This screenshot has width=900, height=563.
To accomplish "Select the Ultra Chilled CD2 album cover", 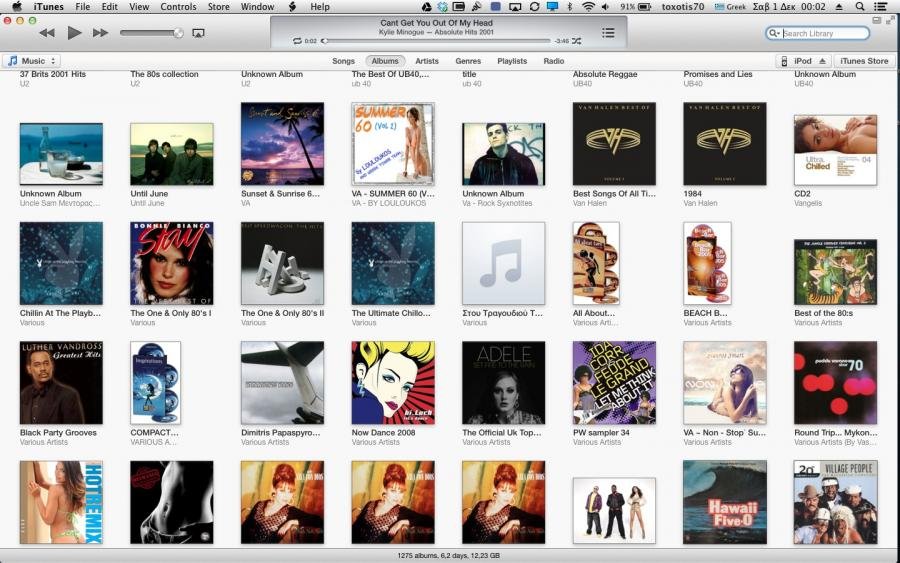I will pyautogui.click(x=836, y=150).
